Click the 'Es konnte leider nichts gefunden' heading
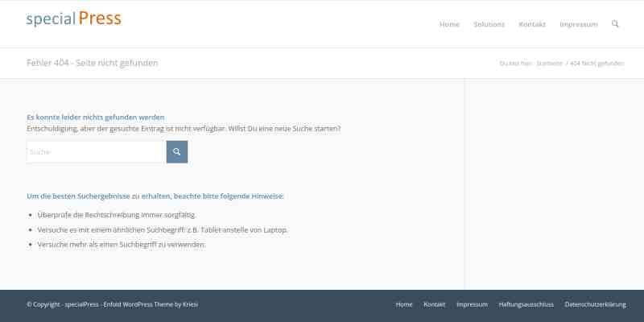The width and height of the screenshot is (644, 322). coord(95,117)
